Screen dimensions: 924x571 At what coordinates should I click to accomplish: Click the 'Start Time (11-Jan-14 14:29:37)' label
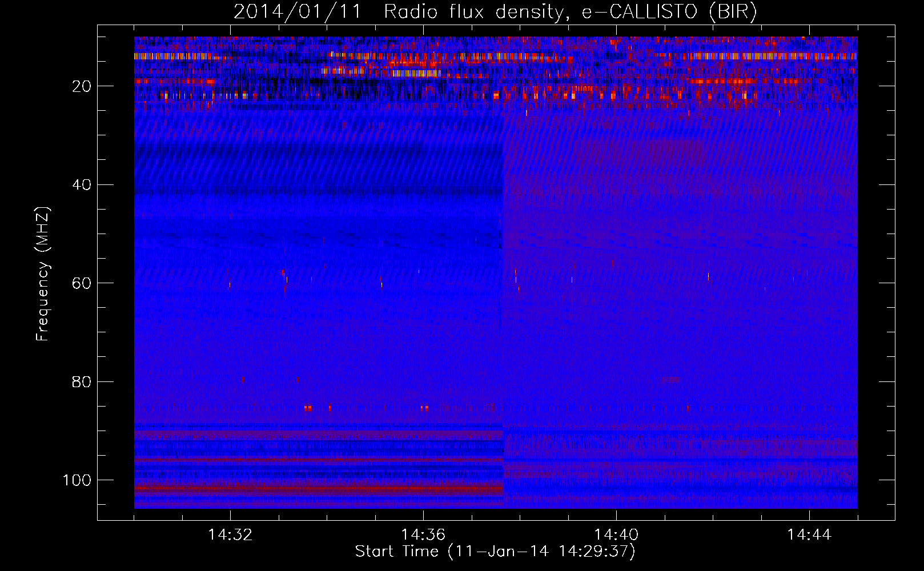click(x=495, y=552)
